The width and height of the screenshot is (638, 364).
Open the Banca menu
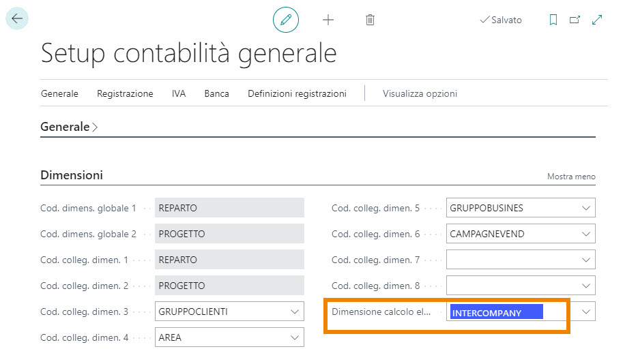tap(216, 93)
